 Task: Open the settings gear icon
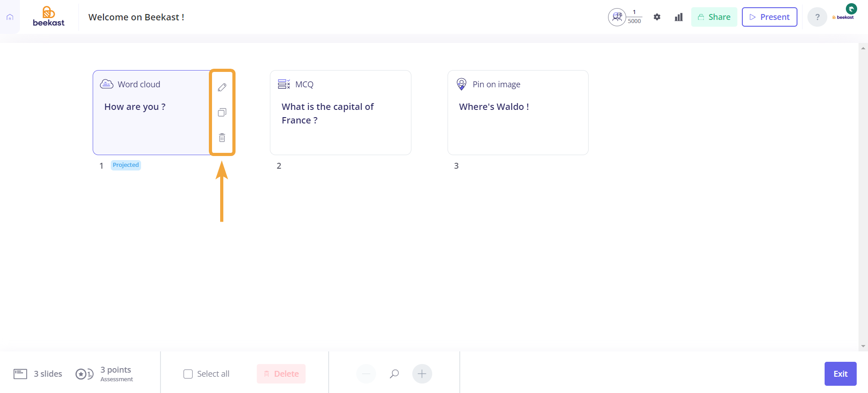(657, 17)
